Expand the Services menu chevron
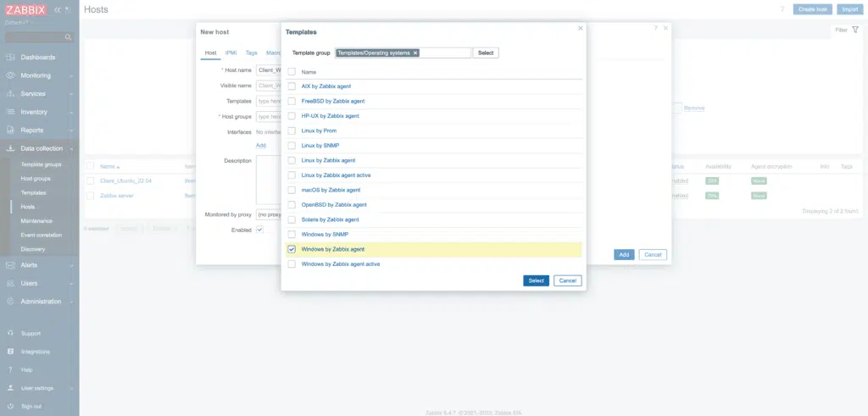Viewport: 868px width, 416px height. [71, 94]
